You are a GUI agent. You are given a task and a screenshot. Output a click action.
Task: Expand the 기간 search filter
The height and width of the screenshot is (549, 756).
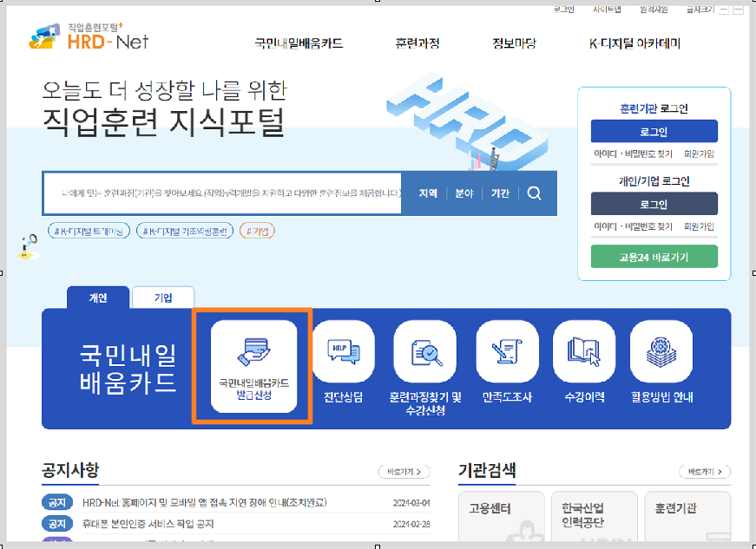[500, 193]
